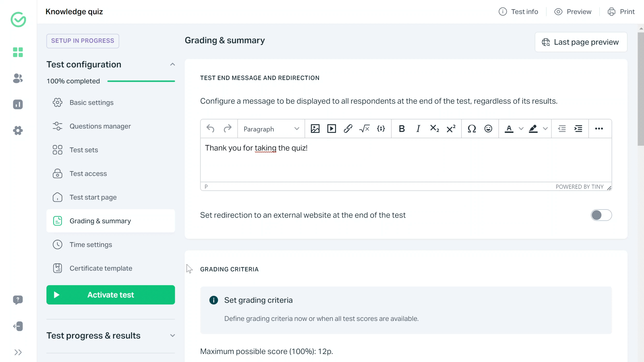This screenshot has height=362, width=644.
Task: Click Last page preview button
Action: pyautogui.click(x=581, y=42)
